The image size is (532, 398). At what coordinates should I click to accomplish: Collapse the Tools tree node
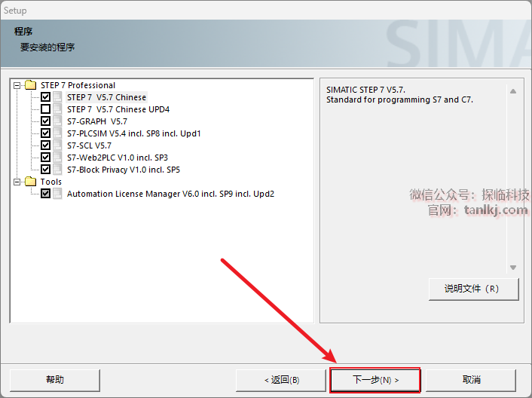pos(17,182)
